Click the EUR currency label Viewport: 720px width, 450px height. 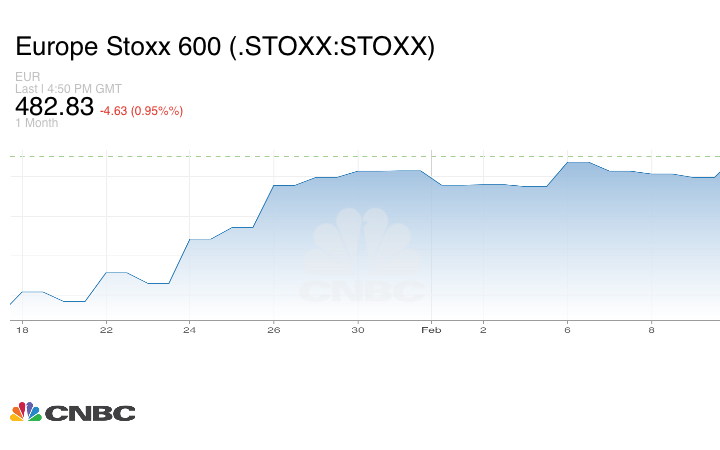[26, 76]
